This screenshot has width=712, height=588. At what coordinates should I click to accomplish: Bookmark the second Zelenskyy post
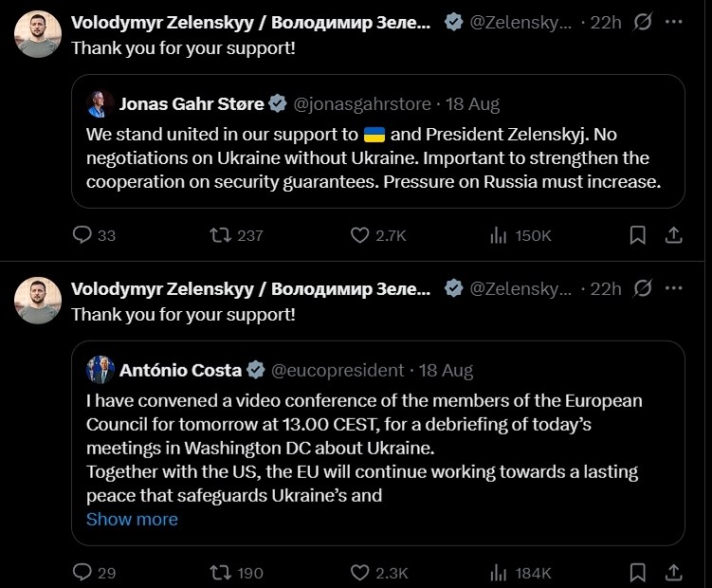(638, 572)
